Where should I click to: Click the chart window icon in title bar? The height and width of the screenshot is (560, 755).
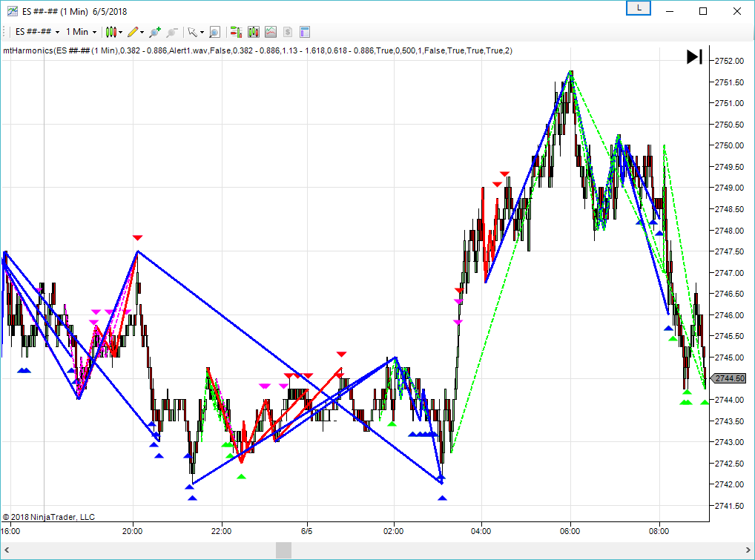(x=12, y=11)
